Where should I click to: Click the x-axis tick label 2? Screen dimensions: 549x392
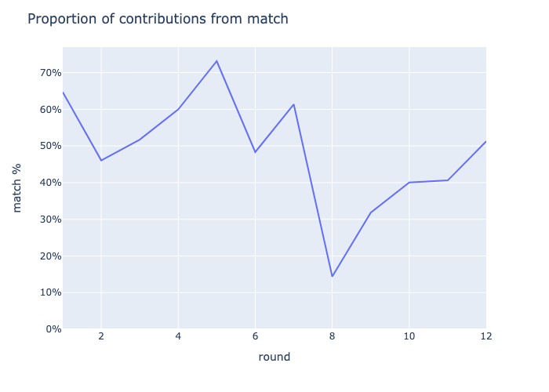[101, 336]
